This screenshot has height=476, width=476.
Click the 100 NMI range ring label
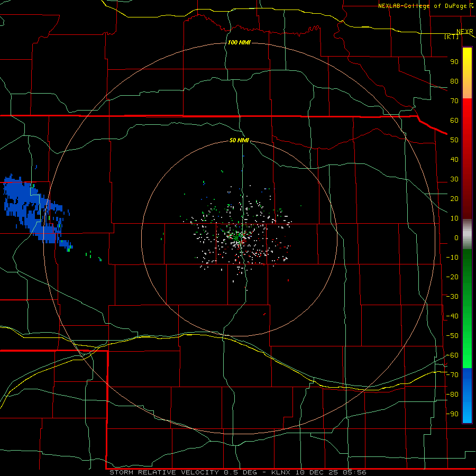pyautogui.click(x=239, y=42)
